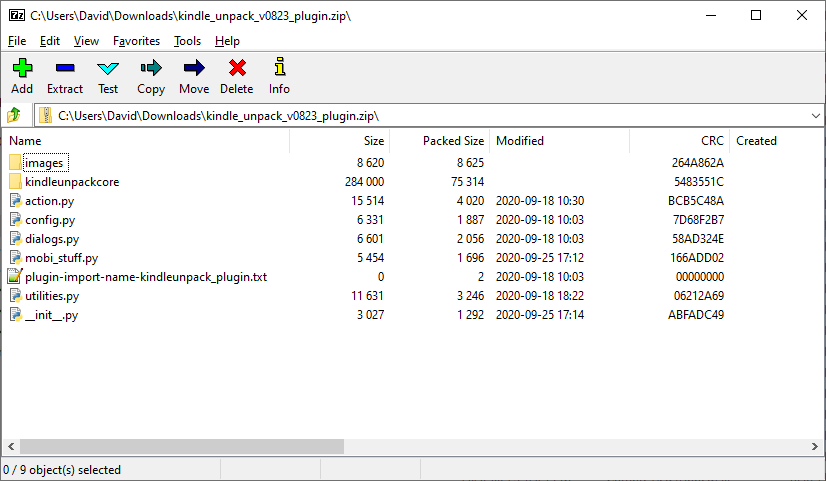Click the scroll right arrow
The image size is (826, 481).
click(814, 446)
